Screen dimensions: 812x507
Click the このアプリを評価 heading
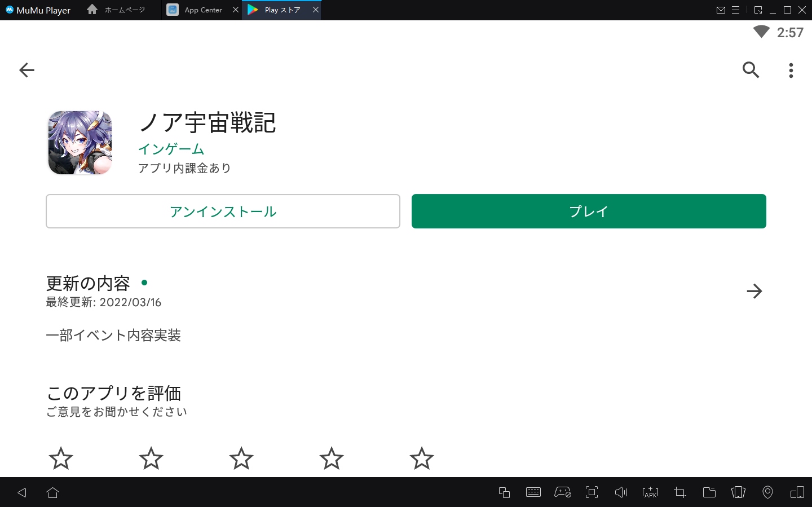tap(114, 393)
